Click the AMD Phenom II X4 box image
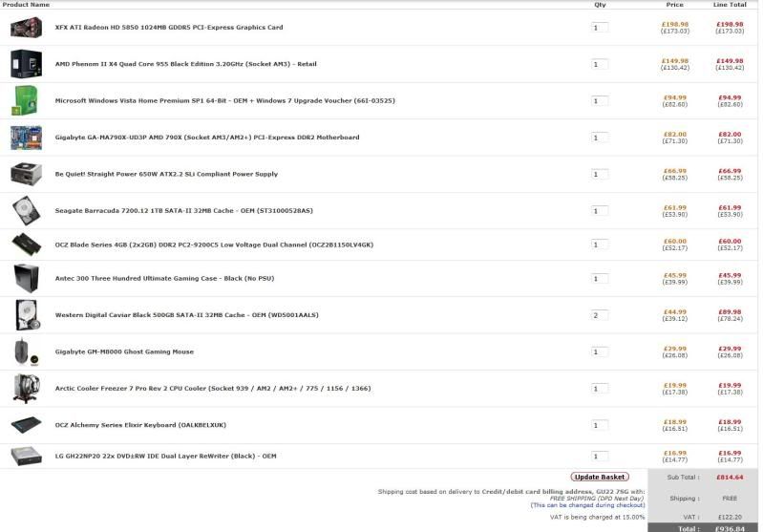The image size is (763, 532). tap(26, 64)
